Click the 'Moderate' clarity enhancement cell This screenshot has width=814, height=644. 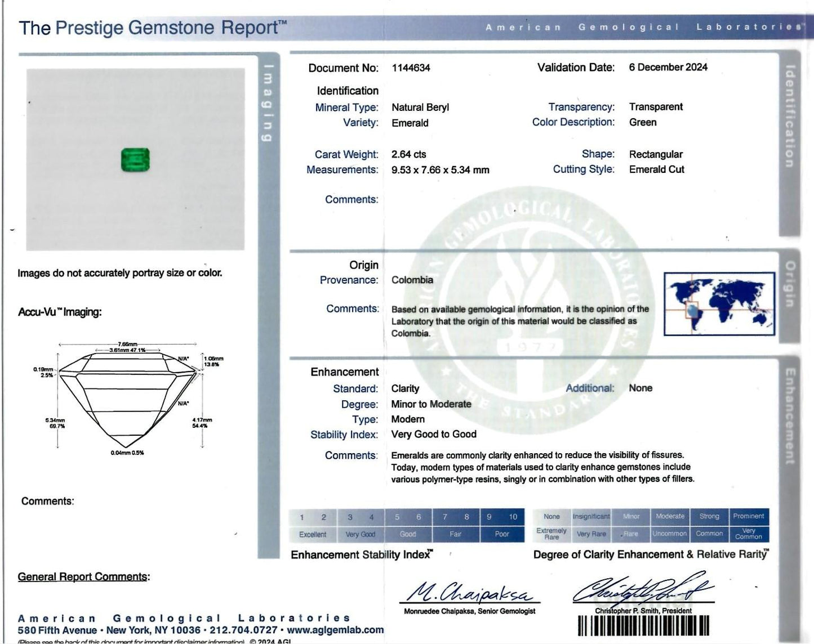point(670,516)
